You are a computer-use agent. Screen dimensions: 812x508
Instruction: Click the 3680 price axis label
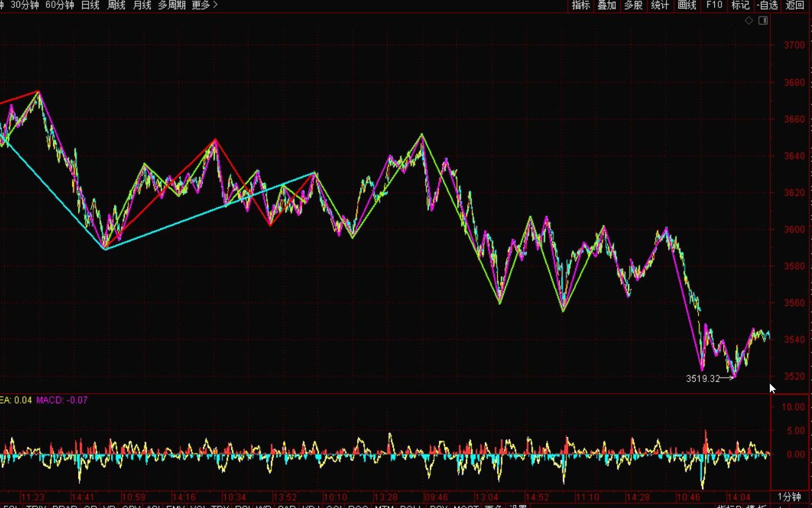[x=794, y=82]
